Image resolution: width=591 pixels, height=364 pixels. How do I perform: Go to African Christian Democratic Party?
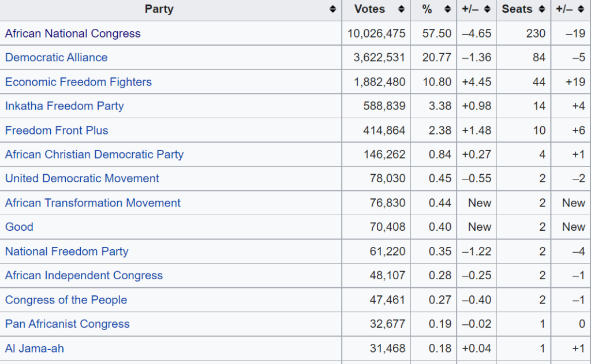point(94,155)
